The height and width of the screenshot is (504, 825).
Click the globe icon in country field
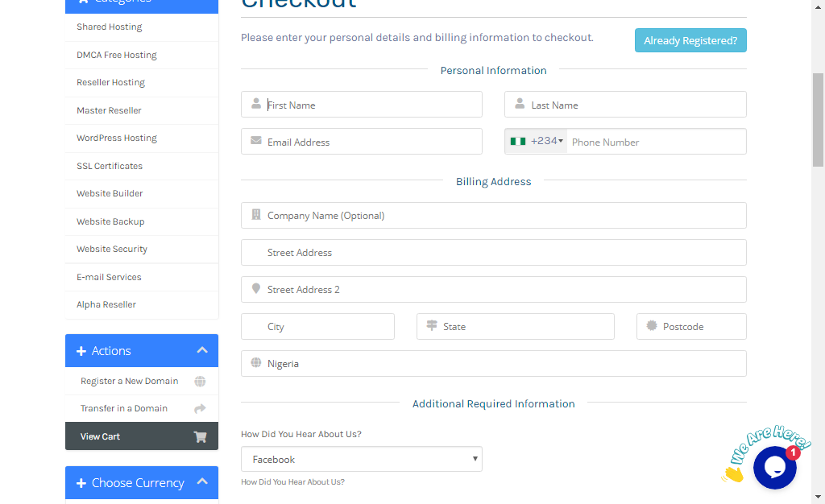point(256,362)
